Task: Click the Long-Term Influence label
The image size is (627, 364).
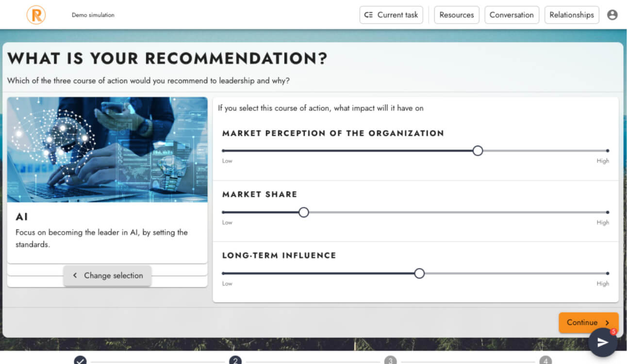Action: pyautogui.click(x=279, y=255)
